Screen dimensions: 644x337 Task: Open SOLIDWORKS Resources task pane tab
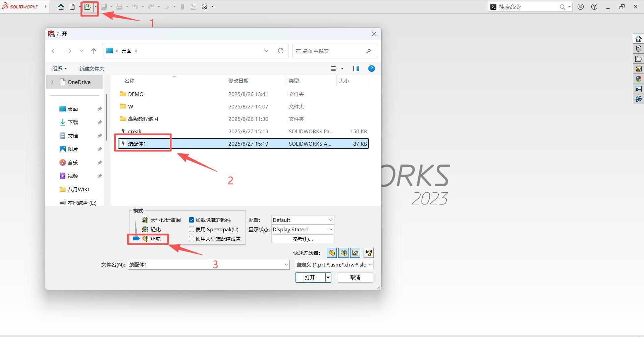point(638,39)
